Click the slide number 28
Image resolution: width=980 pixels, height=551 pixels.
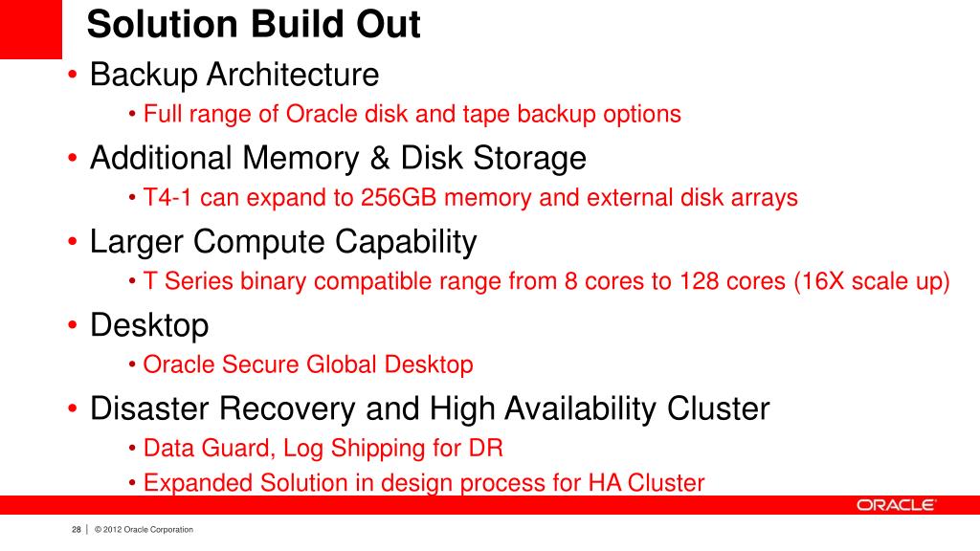coord(77,530)
